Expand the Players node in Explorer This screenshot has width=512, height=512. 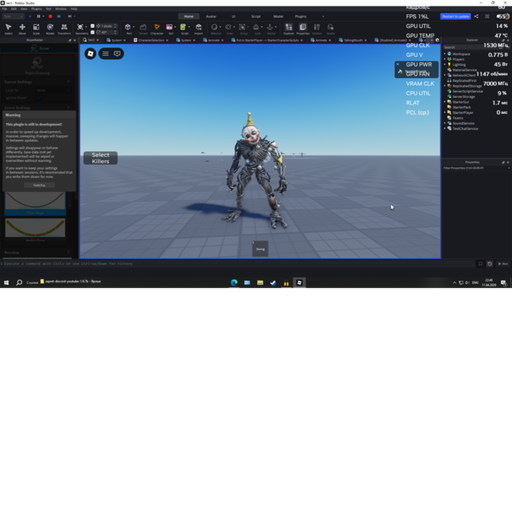point(445,59)
